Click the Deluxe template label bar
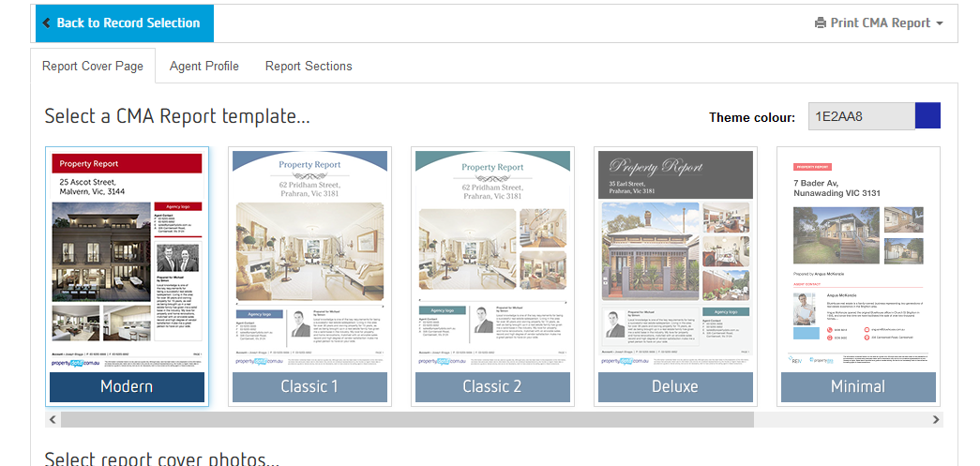The height and width of the screenshot is (466, 980). point(675,386)
